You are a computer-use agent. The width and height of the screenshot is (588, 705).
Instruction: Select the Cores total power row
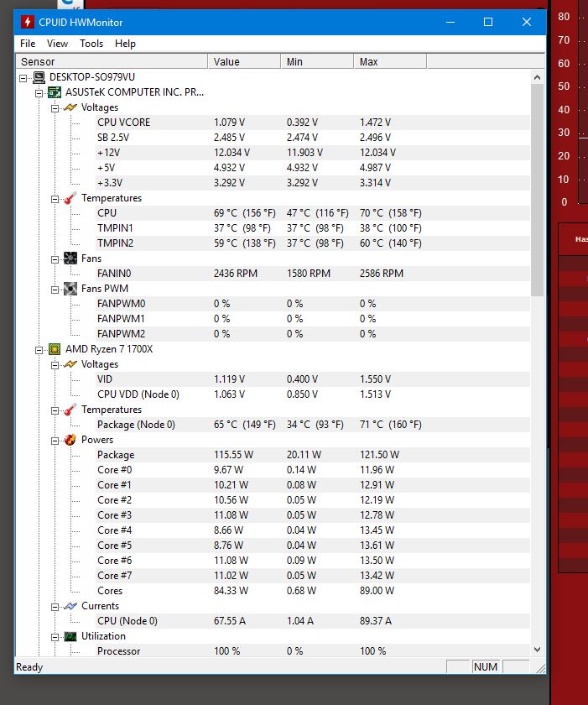(313, 591)
